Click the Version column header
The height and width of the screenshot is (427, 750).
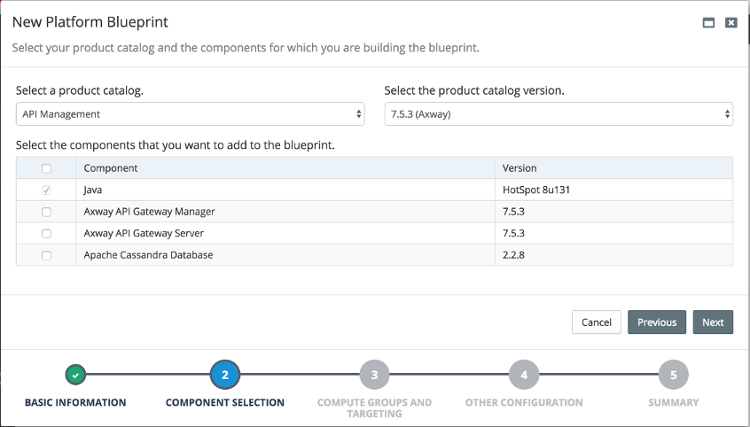tap(520, 168)
